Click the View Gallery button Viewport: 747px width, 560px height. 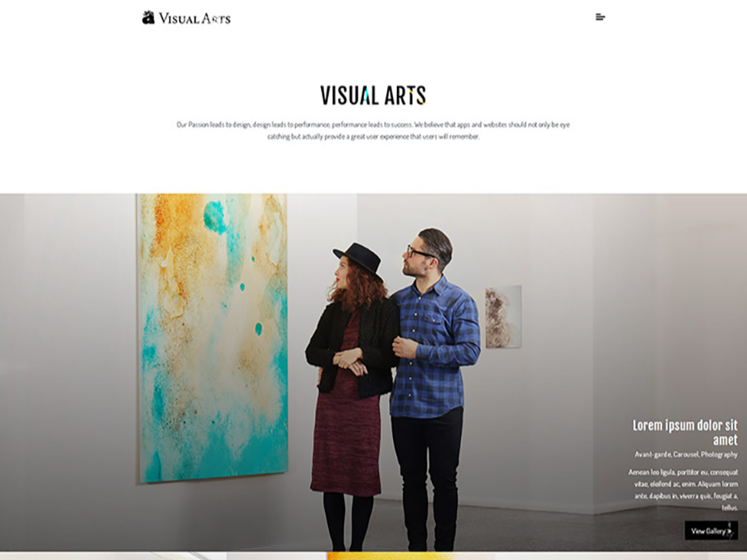click(x=711, y=531)
